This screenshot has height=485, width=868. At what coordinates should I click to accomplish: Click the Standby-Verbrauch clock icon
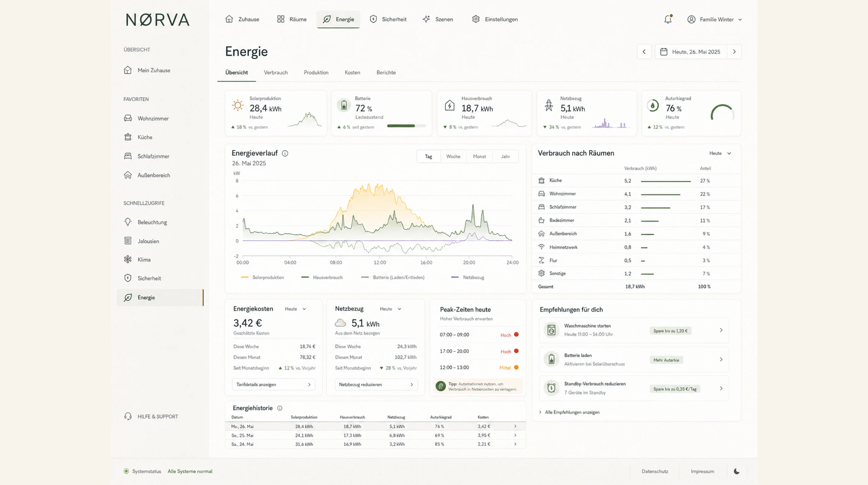[551, 388]
